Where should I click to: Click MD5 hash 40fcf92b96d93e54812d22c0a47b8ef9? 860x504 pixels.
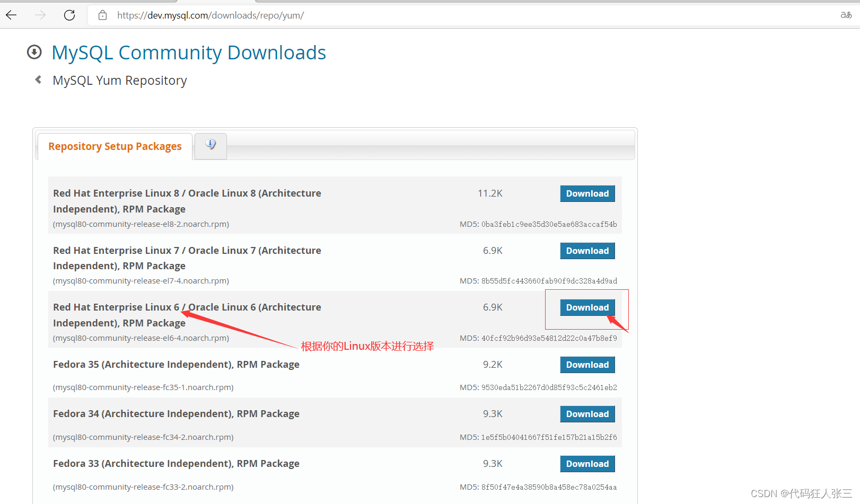click(x=549, y=338)
